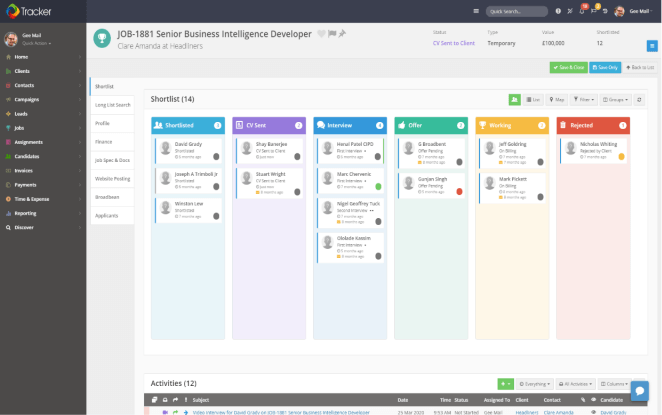Click the pin icon beside job title
The image size is (662, 415).
(342, 33)
